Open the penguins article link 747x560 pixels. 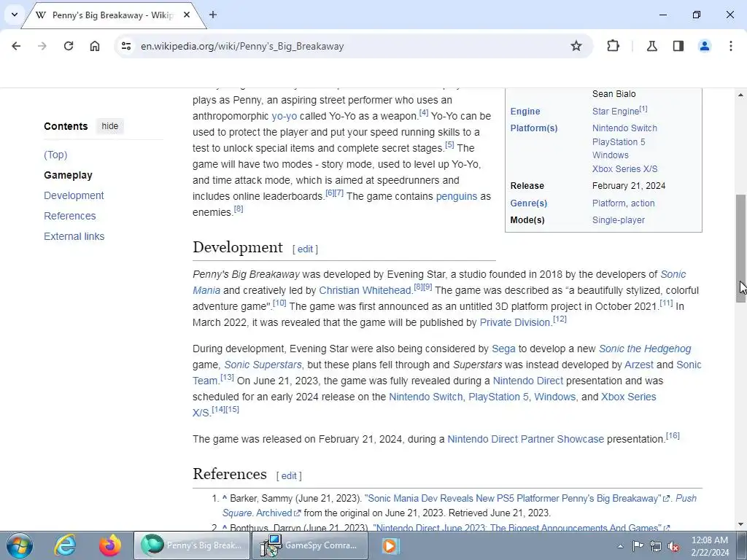[457, 196]
